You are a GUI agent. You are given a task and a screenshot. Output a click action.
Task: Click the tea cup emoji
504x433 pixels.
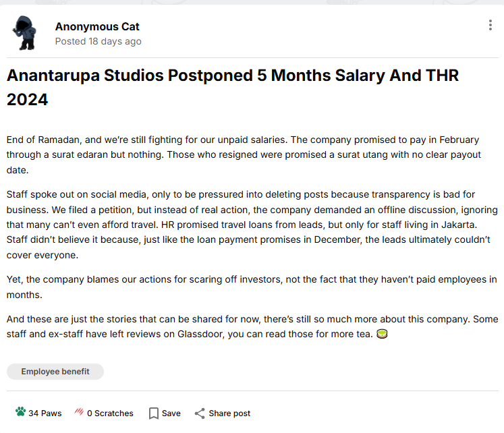coord(382,334)
